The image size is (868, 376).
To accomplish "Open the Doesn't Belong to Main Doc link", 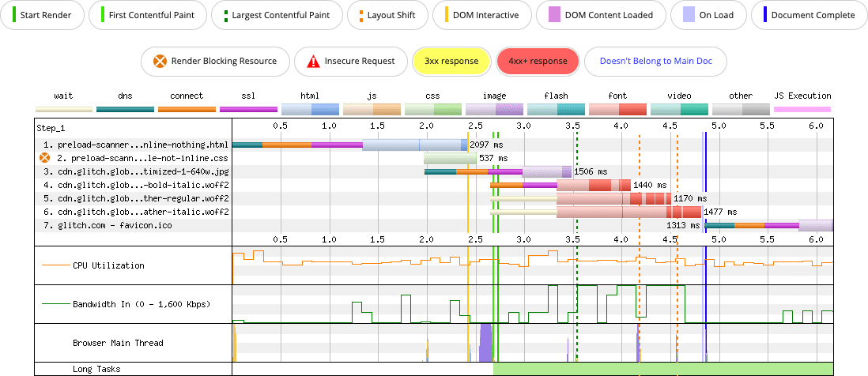I will (x=655, y=61).
